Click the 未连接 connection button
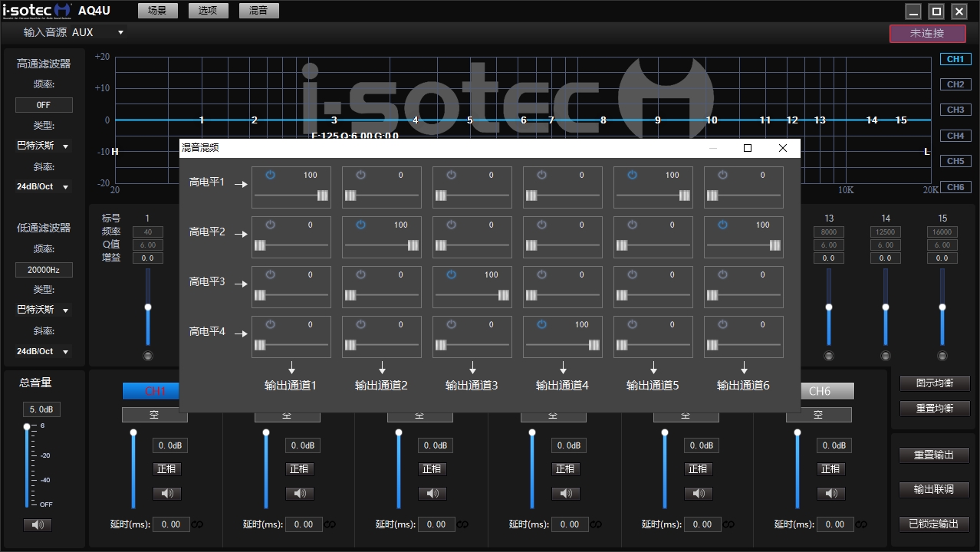The height and width of the screenshot is (552, 980). [x=926, y=34]
